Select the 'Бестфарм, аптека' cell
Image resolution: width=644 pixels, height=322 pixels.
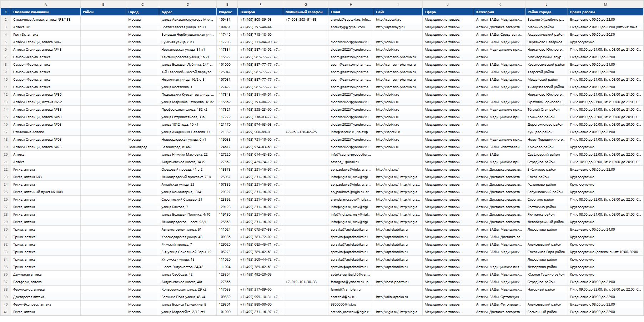46,282
